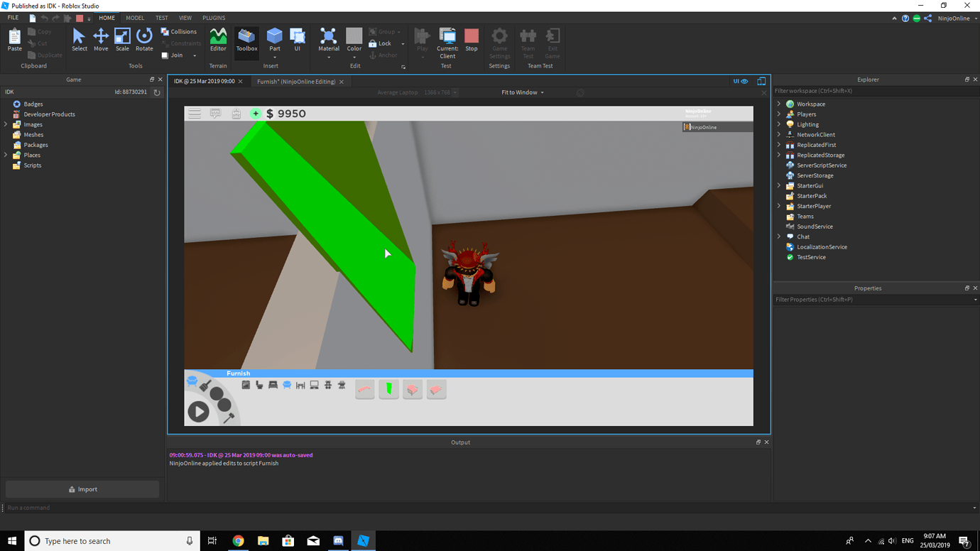Screen dimensions: 980x551
Task: Toggle Lock tool in Edit group
Action: click(x=380, y=43)
